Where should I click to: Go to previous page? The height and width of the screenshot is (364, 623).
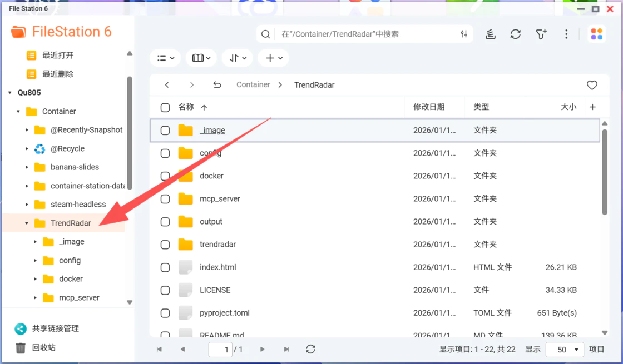[183, 350]
